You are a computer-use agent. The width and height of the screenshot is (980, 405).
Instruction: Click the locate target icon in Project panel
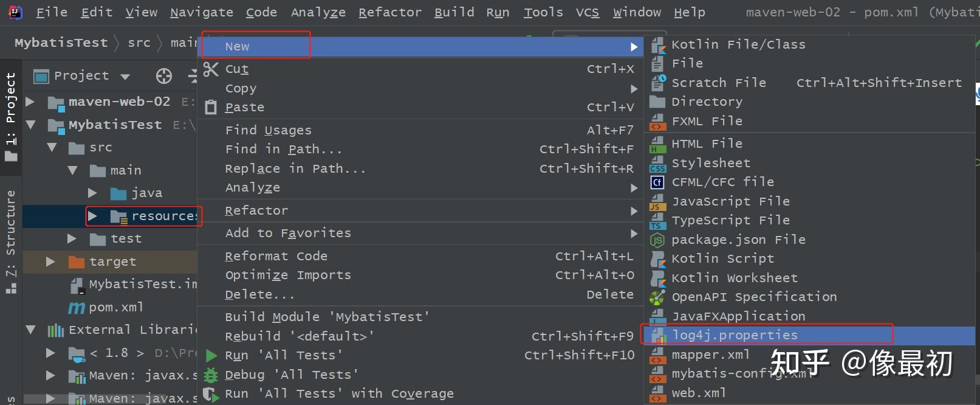[x=164, y=76]
